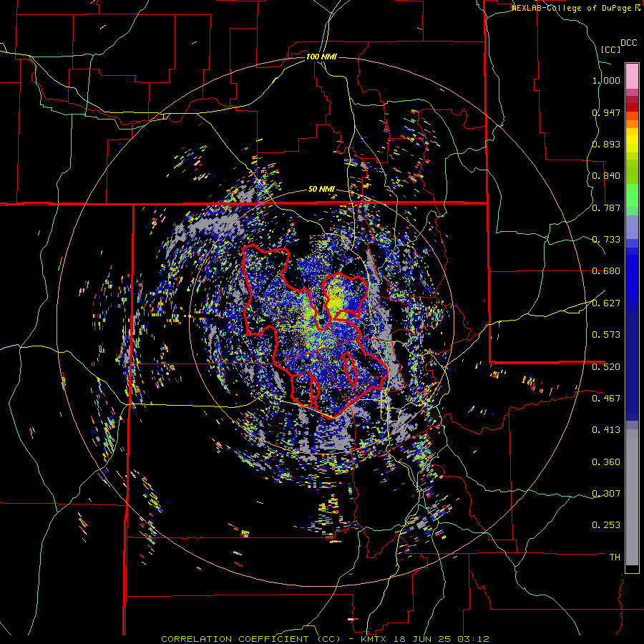Click the 0.627 legend value
This screenshot has height=644, width=644.
click(x=606, y=303)
